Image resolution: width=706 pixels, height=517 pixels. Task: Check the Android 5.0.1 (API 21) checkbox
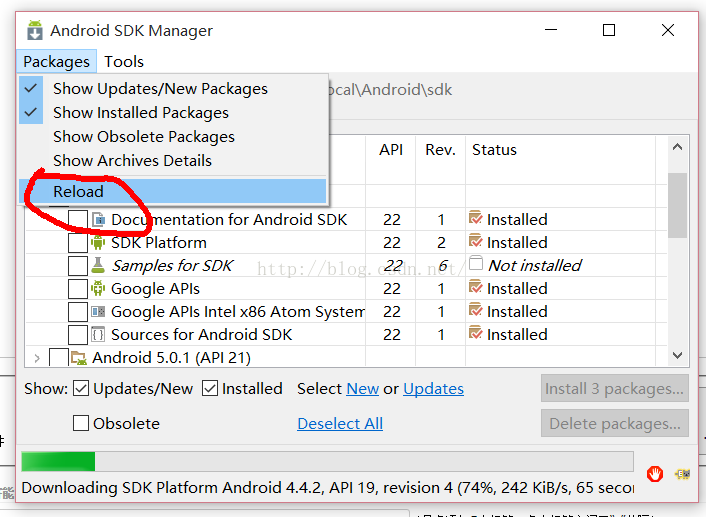pyautogui.click(x=59, y=358)
